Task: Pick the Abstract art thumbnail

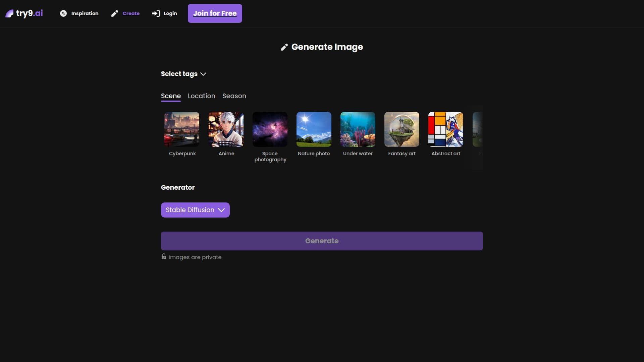Action: (446, 129)
